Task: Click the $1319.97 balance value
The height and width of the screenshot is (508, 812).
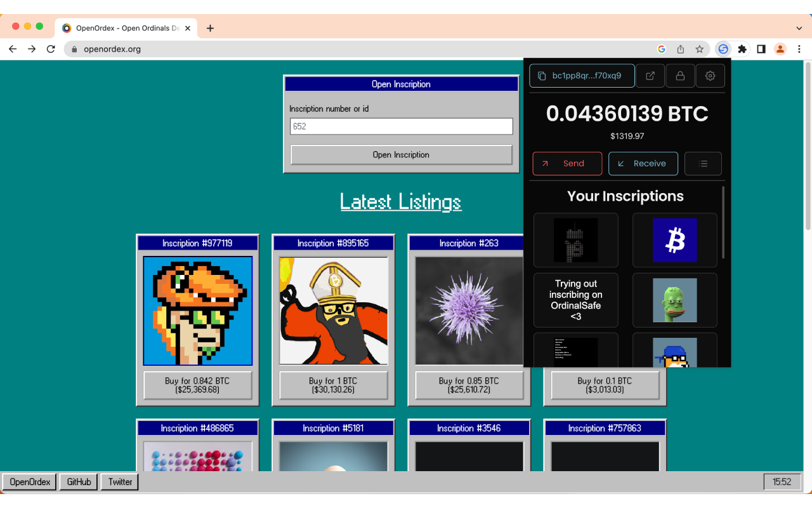Action: [627, 136]
